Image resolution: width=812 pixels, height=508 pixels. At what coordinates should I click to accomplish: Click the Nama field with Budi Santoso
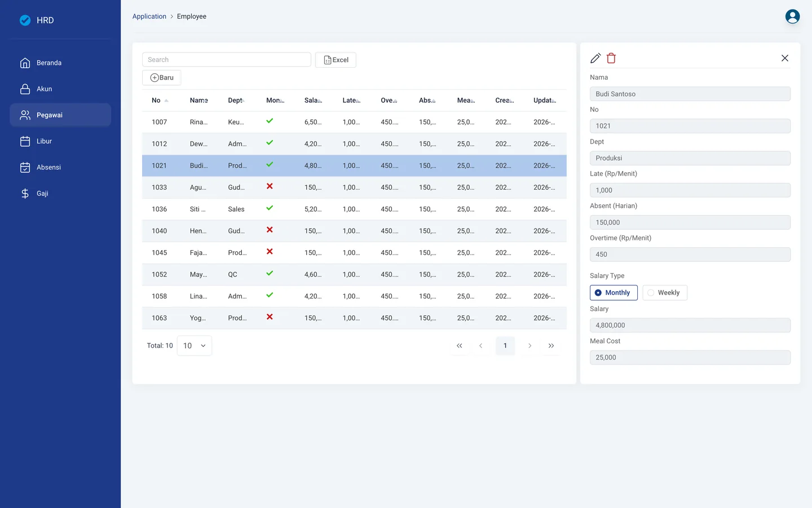690,94
